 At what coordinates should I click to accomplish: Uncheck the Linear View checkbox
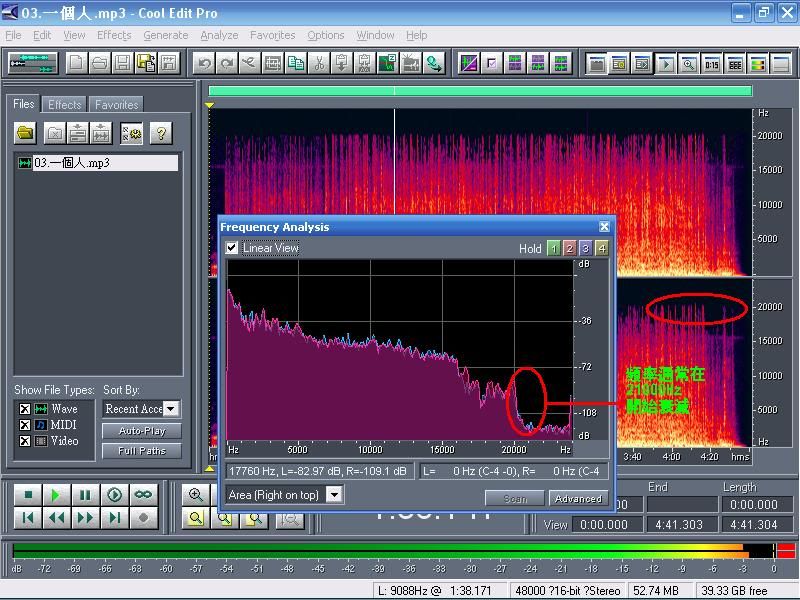point(232,248)
